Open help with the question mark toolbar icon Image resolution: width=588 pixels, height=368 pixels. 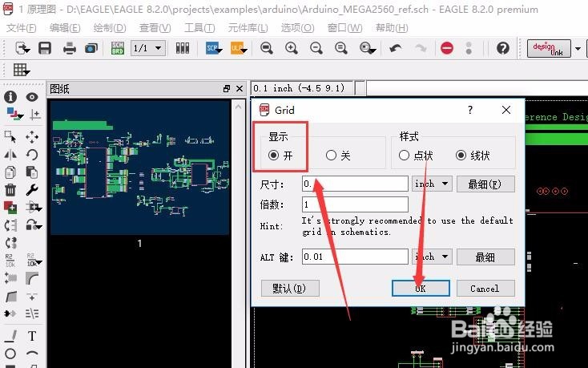503,48
